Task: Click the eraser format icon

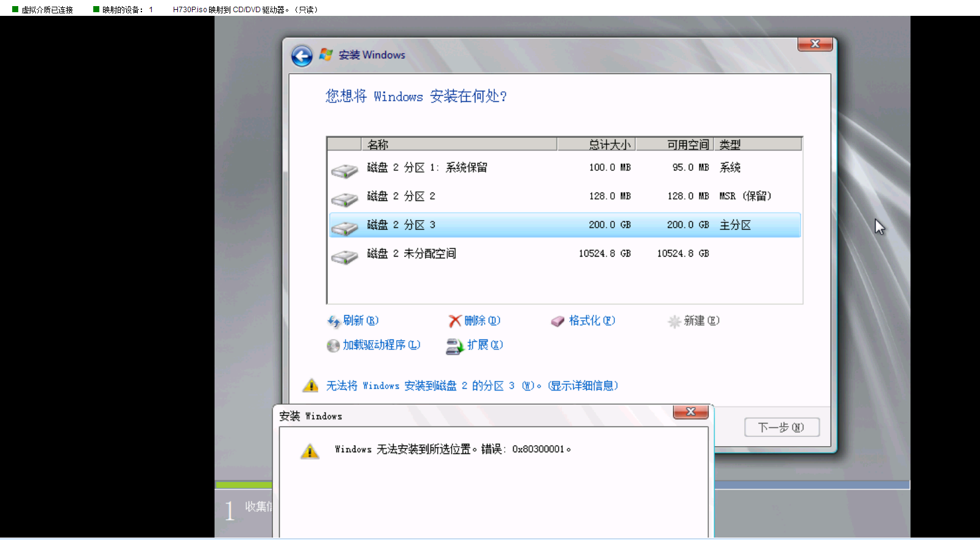Action: (558, 321)
